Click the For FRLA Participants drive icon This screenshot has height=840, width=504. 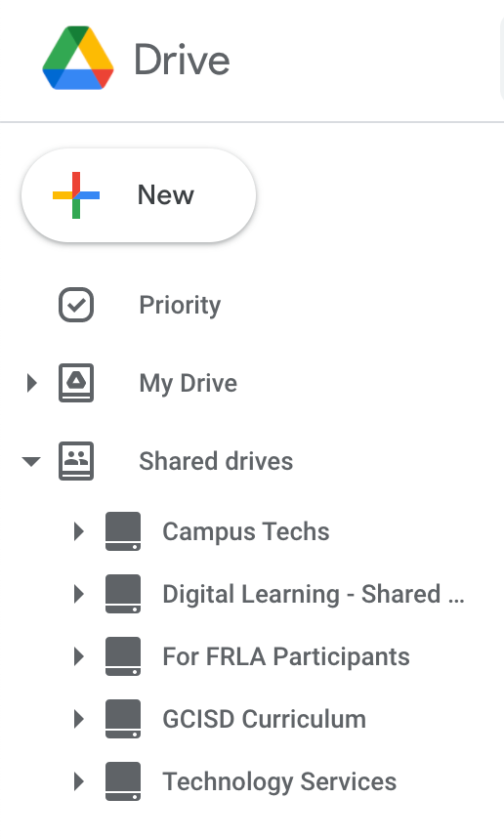click(123, 656)
